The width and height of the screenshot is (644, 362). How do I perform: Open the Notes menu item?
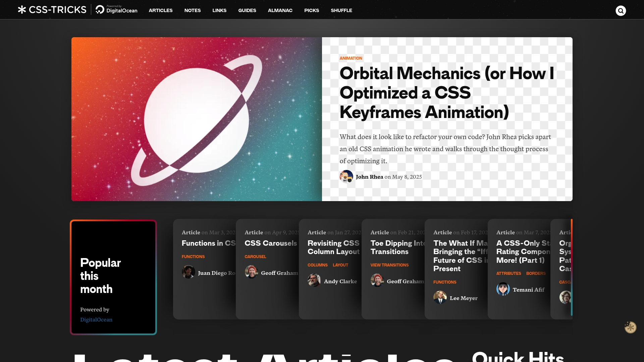193,10
